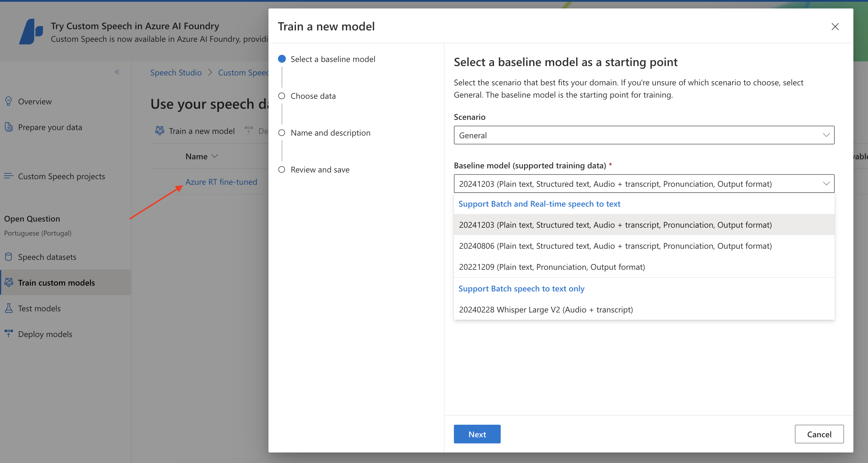Image resolution: width=868 pixels, height=463 pixels.
Task: Click Train a new model toolbar button
Action: click(x=195, y=131)
